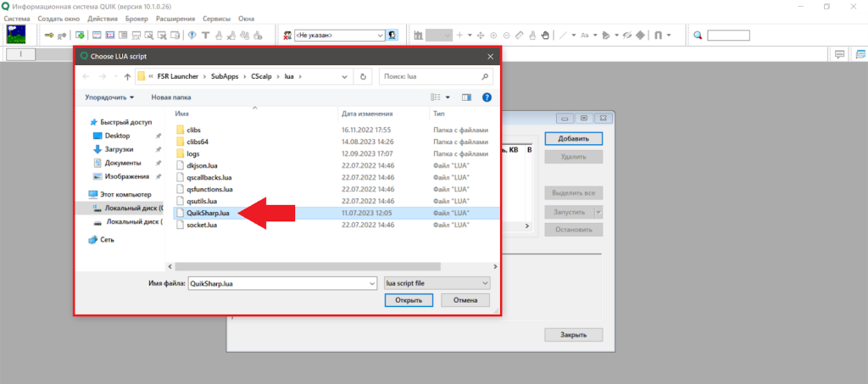Select the black hand grab tool
868x384 pixels.
pyautogui.click(x=545, y=35)
